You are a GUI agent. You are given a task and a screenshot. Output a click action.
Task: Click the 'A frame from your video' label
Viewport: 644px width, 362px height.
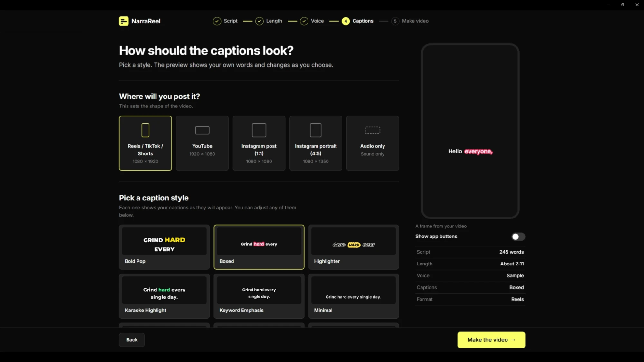(441, 226)
